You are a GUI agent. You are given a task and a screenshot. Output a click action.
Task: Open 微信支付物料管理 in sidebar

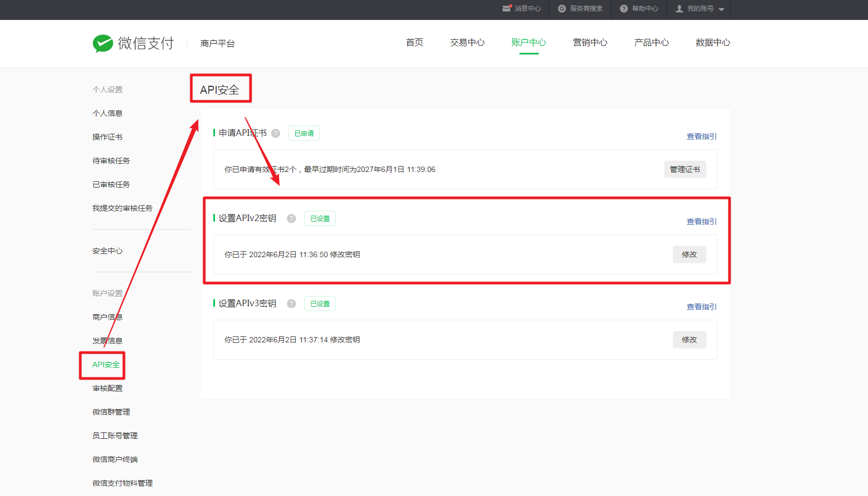122,483
